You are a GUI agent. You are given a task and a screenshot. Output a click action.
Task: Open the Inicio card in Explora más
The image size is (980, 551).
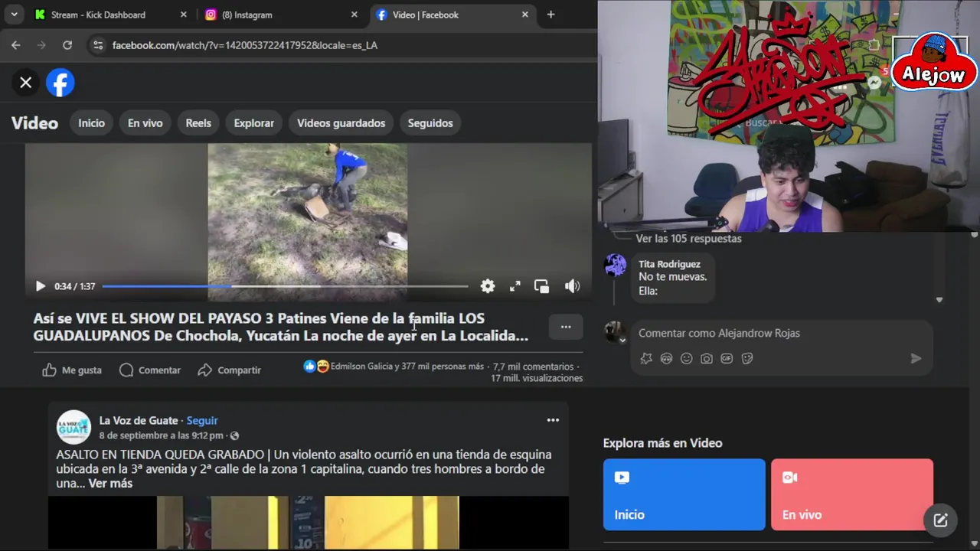684,494
